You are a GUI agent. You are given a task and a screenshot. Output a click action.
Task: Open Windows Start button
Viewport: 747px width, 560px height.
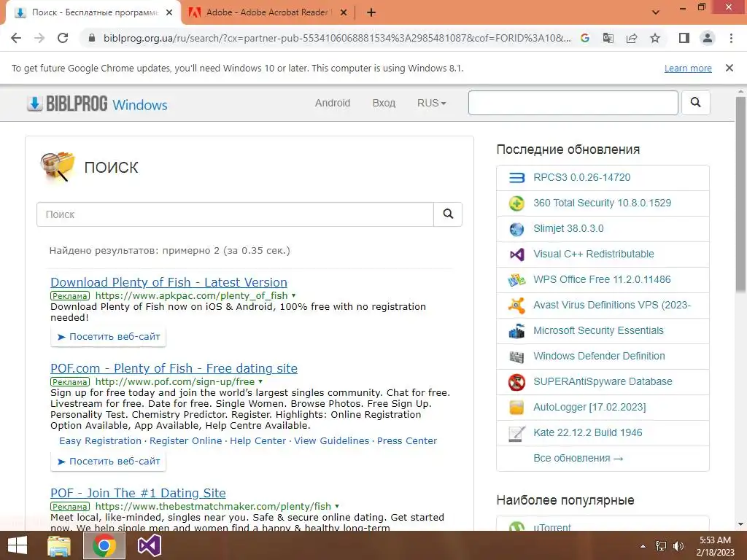click(18, 545)
